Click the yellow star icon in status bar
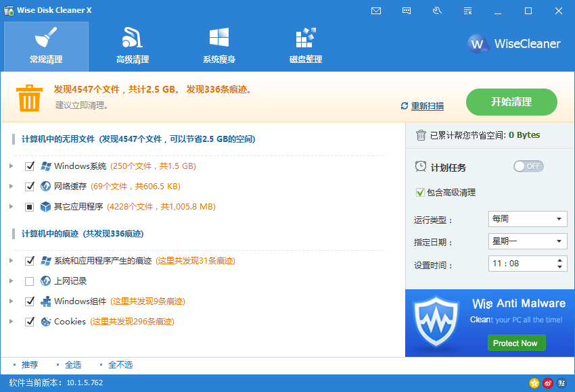Screen dimensions: 575x392 534,383
